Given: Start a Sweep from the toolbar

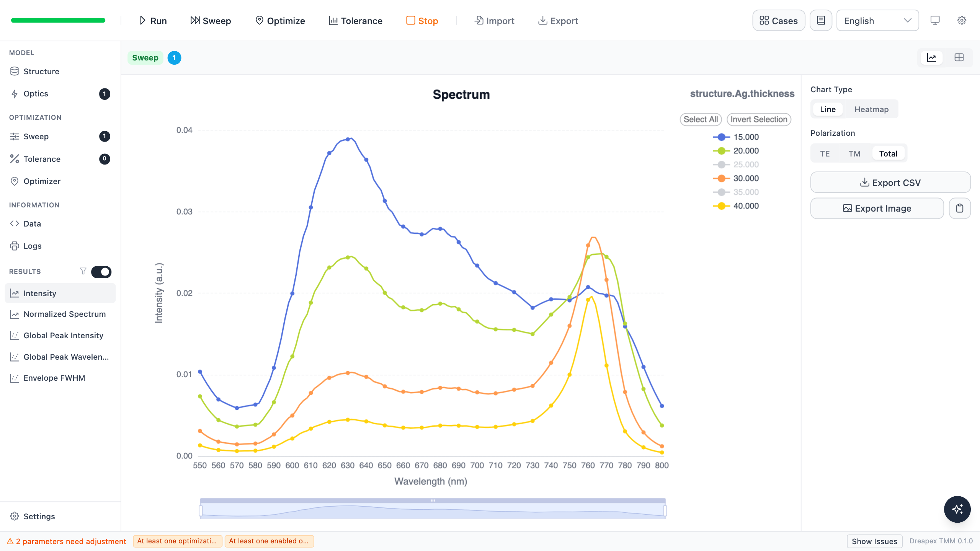Looking at the screenshot, I should 211,21.
